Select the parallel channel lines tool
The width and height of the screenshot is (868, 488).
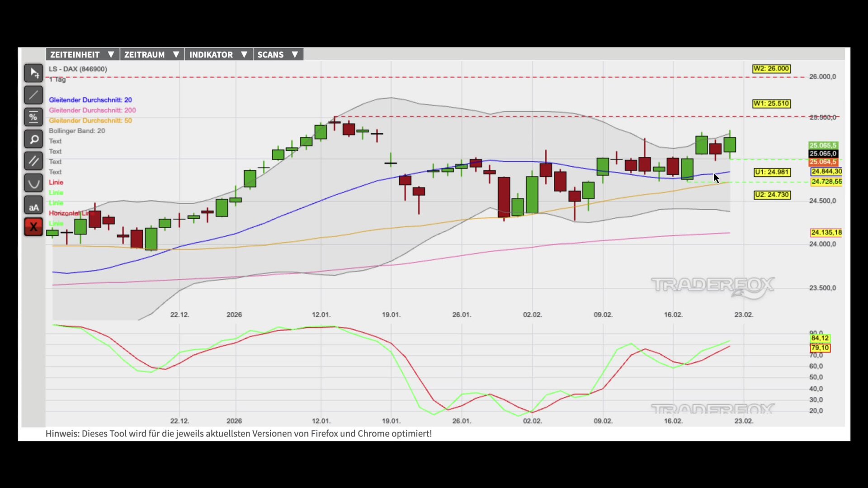(33, 161)
